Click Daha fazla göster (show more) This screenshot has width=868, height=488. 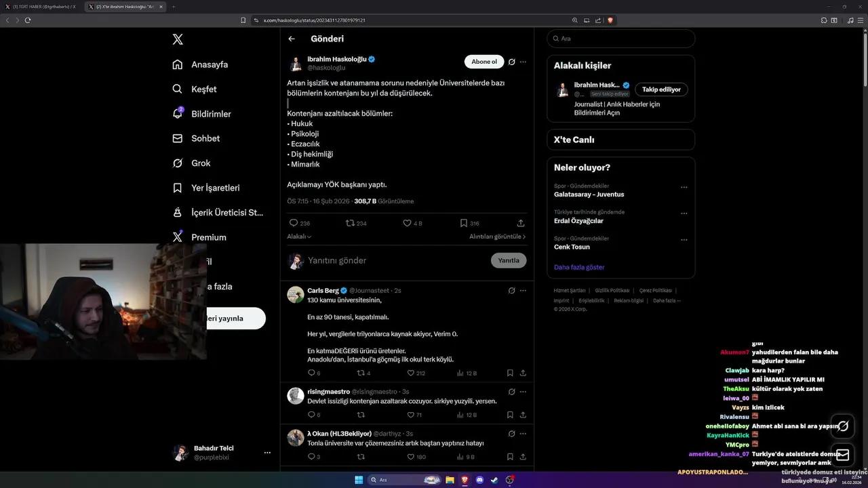coord(579,267)
